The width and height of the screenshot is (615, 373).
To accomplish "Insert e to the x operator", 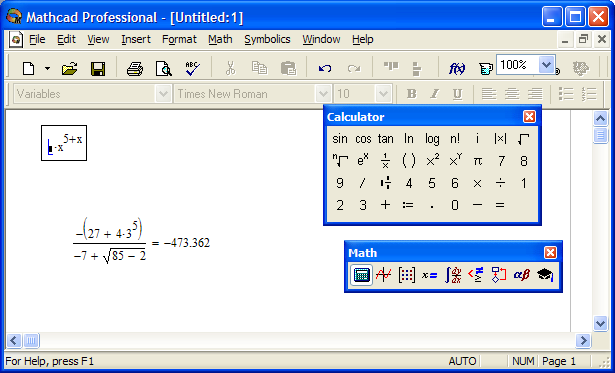I will pos(363,161).
